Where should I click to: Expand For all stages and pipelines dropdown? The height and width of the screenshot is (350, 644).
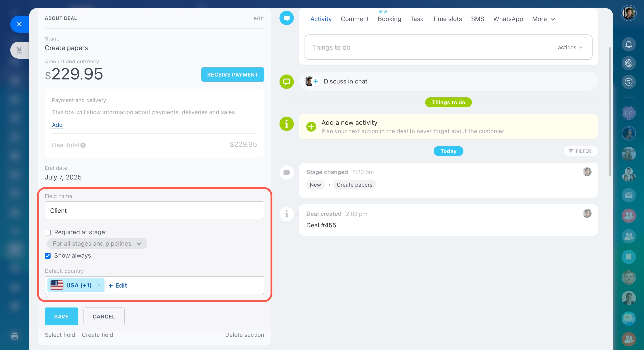click(x=97, y=243)
